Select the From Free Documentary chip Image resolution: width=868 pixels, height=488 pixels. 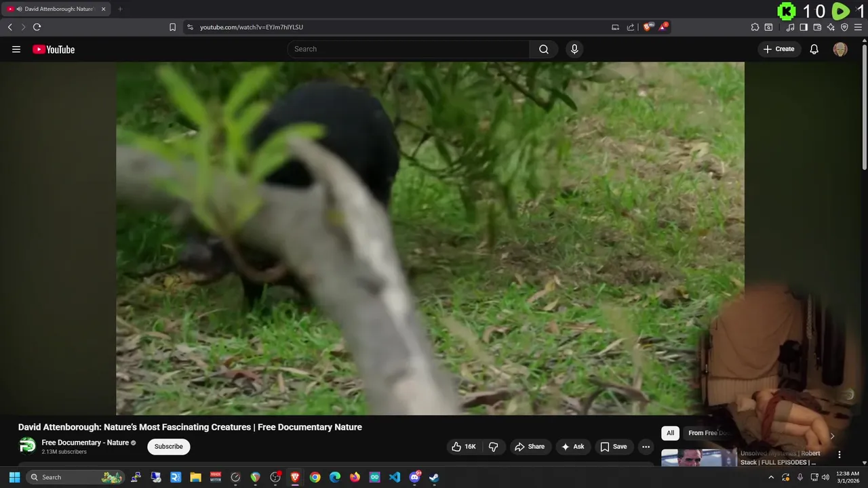709,433
